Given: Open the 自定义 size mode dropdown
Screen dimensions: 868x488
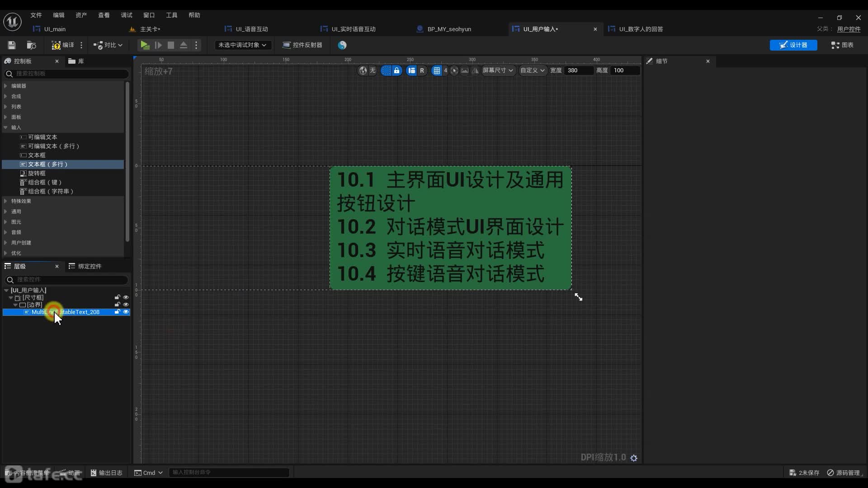Looking at the screenshot, I should click(532, 70).
